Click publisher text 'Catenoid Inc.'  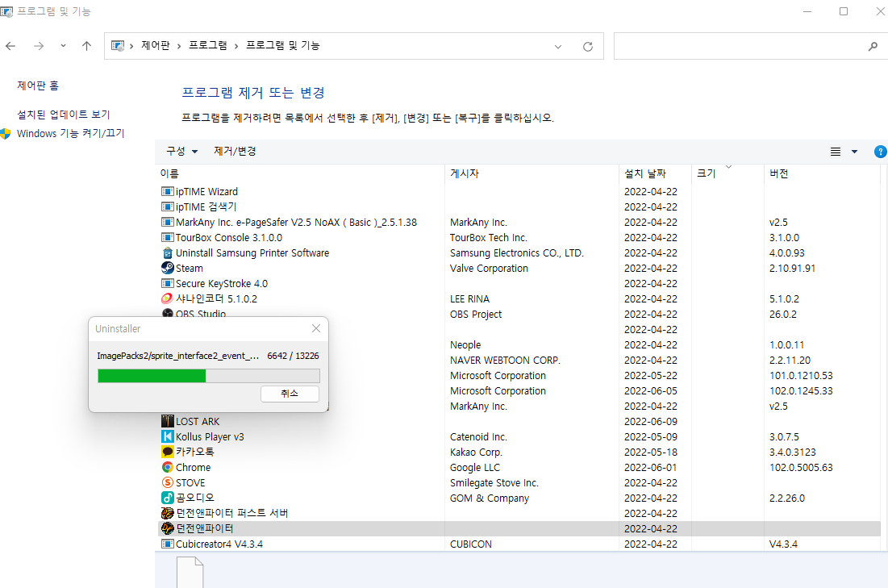478,436
